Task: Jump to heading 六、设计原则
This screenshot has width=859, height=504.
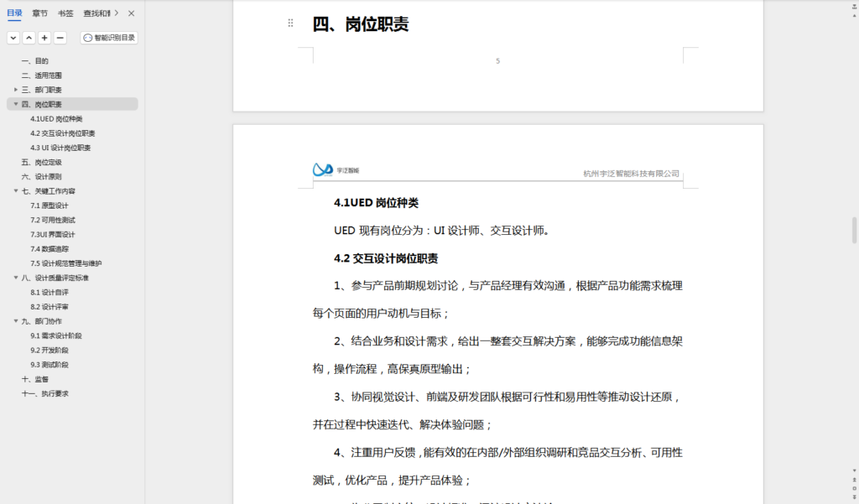Action: 41,176
